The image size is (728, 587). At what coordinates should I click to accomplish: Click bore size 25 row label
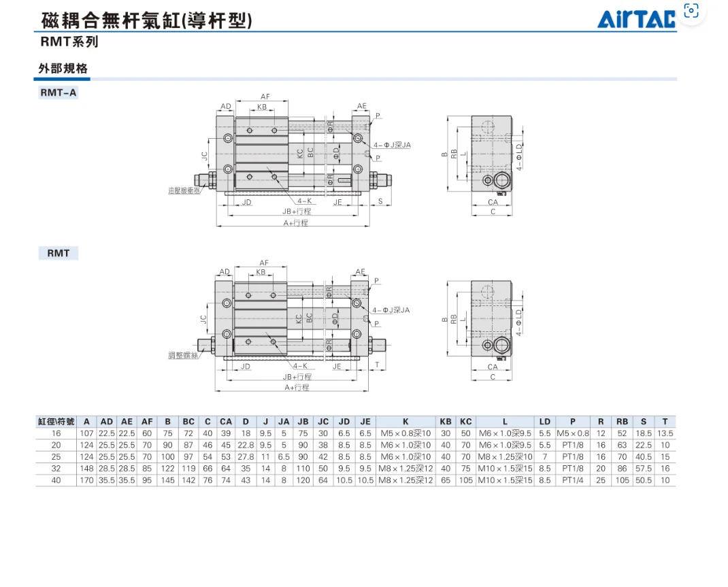point(56,457)
